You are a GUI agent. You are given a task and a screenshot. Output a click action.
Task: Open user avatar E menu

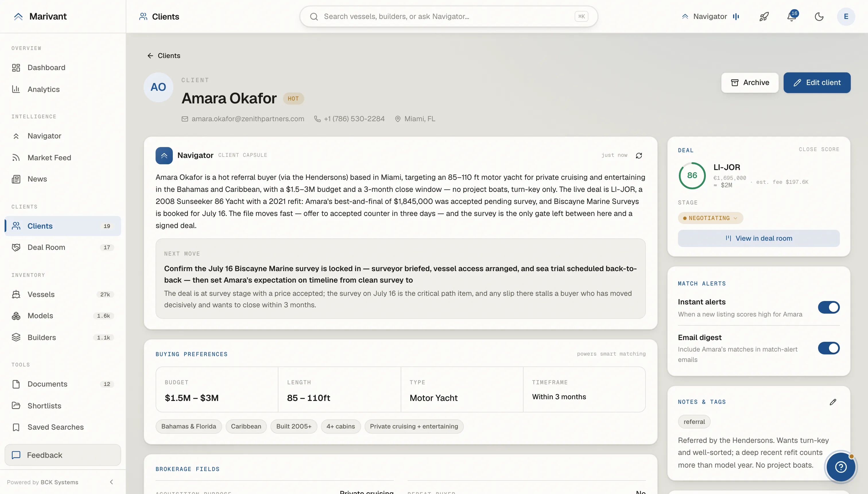(x=846, y=16)
